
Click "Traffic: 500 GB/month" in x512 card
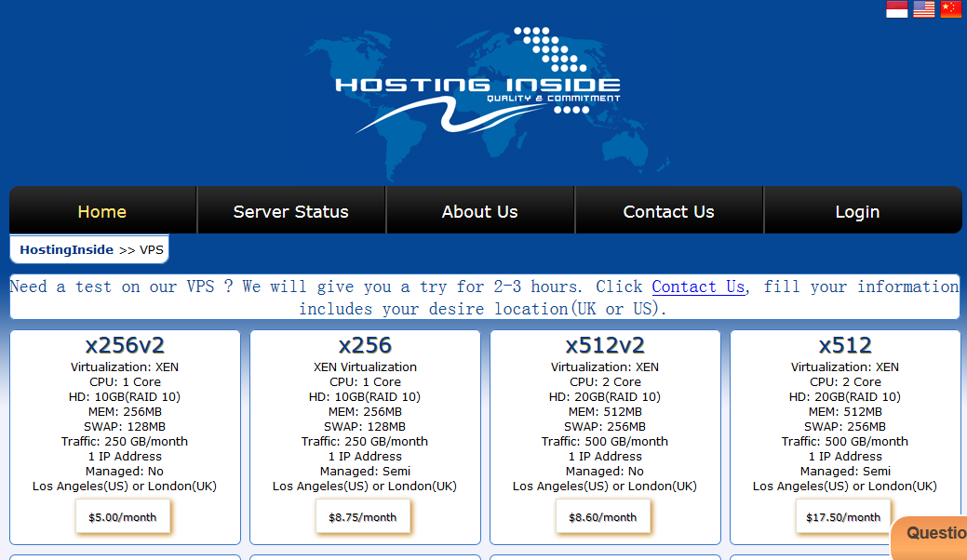click(x=845, y=442)
